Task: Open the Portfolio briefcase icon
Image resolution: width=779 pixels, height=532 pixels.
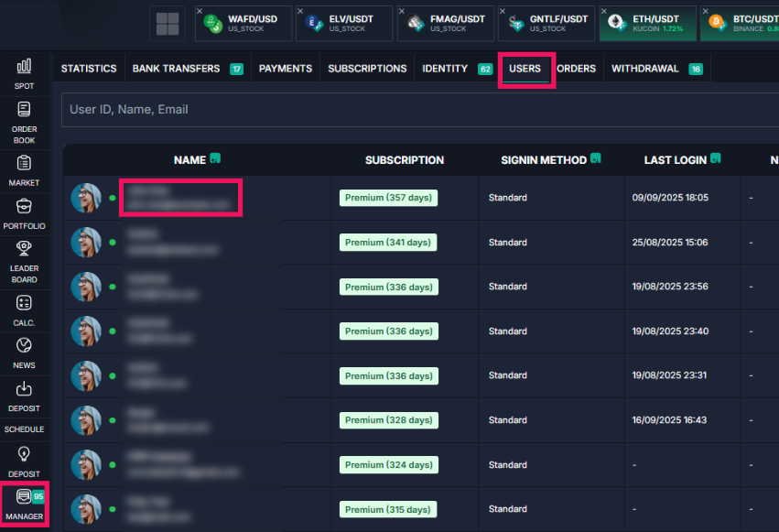Action: (24, 208)
